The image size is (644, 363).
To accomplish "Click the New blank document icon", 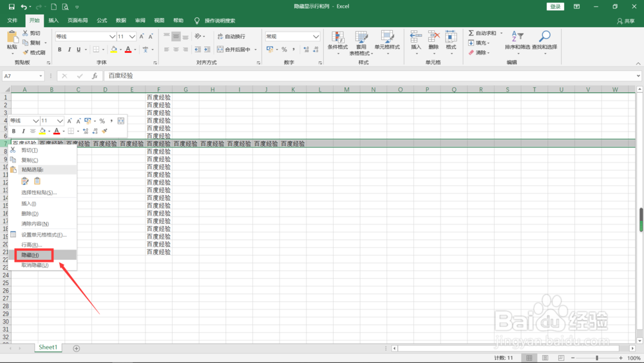I will point(54,6).
